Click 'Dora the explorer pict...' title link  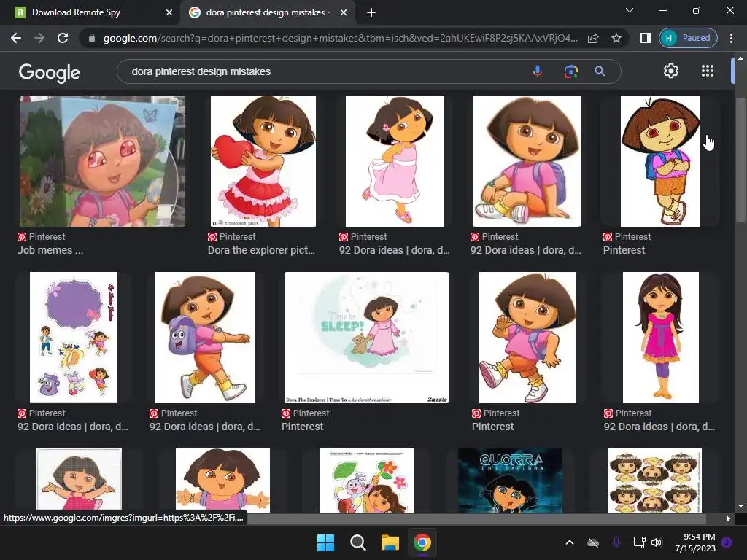click(261, 250)
